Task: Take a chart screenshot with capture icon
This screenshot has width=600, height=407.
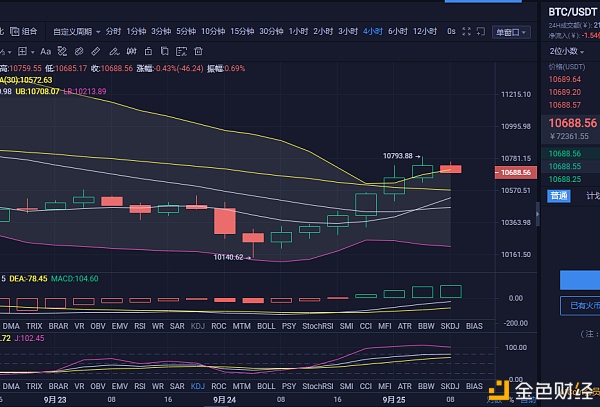Action: [x=181, y=51]
